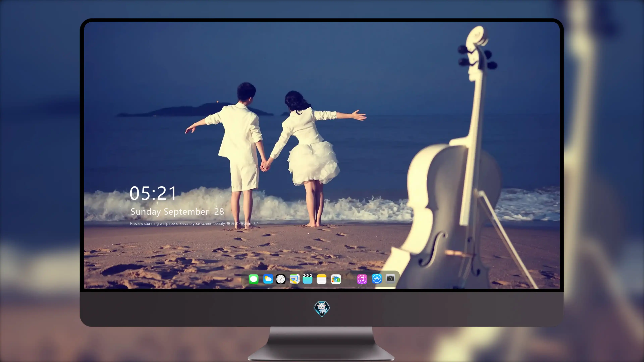Screen dimensions: 644x362
Task: Open the App Store icon in the dock
Action: tap(377, 279)
